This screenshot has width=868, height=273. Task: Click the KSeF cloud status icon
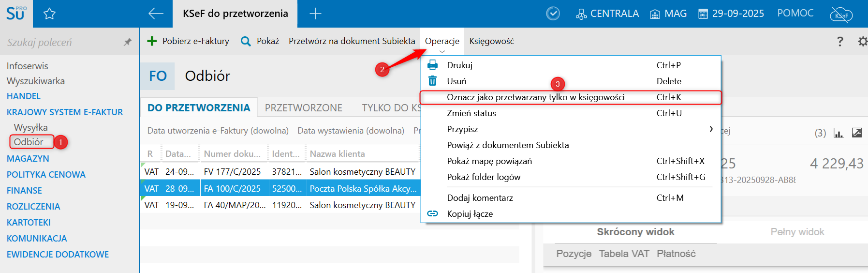(x=841, y=15)
